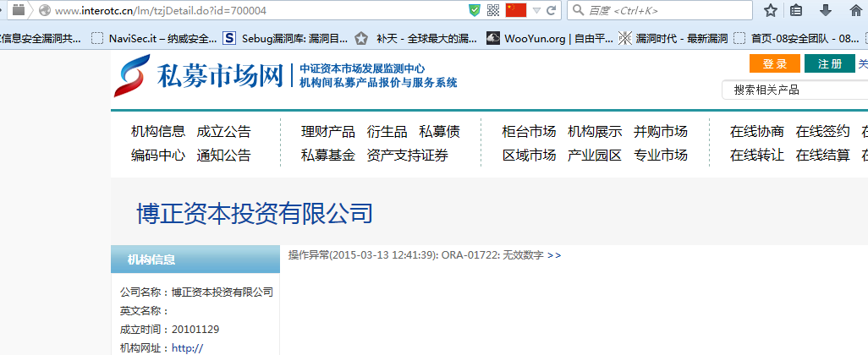Click the green shield security icon in address bar
Screen dimensions: 868x355
coord(475,10)
